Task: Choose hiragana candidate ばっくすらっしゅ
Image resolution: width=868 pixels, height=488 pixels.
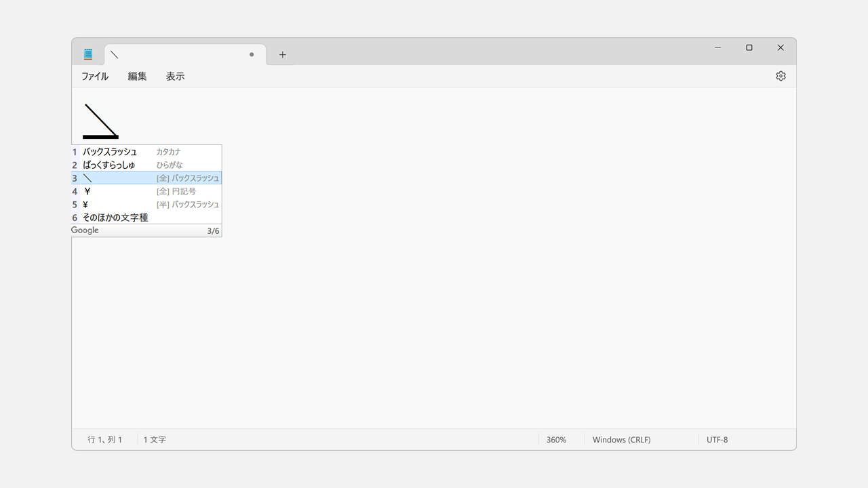Action: (x=109, y=165)
